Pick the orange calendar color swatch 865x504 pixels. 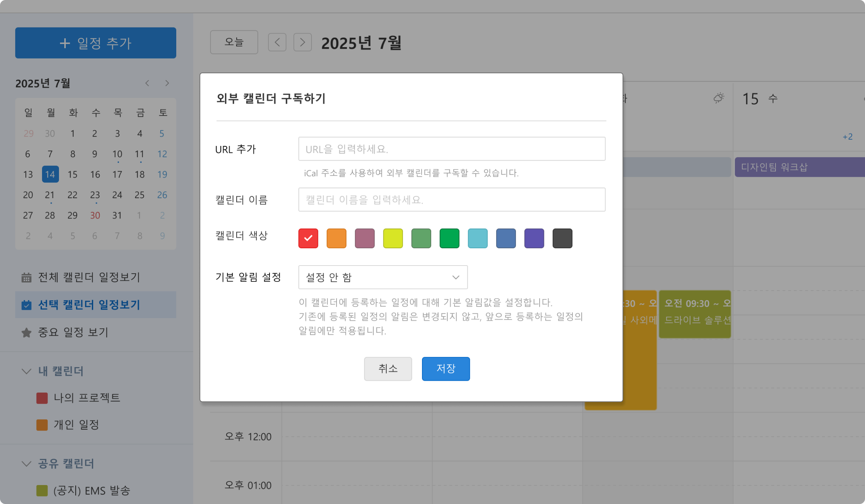point(336,238)
